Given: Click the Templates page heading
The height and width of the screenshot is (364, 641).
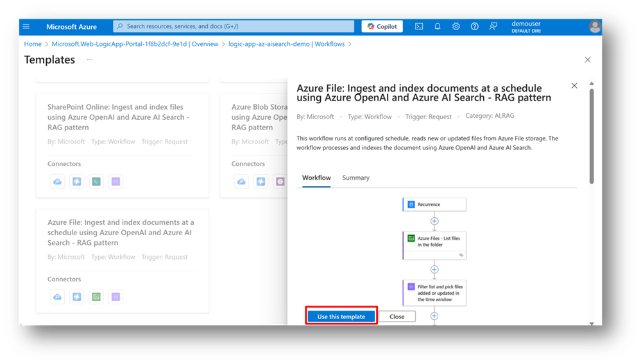Looking at the screenshot, I should 49,60.
